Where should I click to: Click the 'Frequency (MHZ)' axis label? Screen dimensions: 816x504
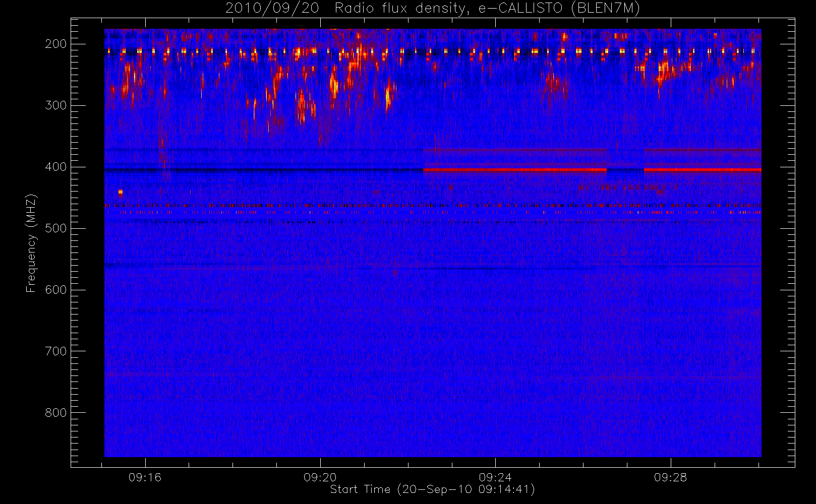pos(31,243)
